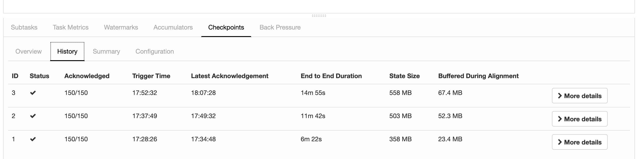The height and width of the screenshot is (159, 644).
Task: Open the checkpoint Summary sub-tab
Action: click(107, 51)
